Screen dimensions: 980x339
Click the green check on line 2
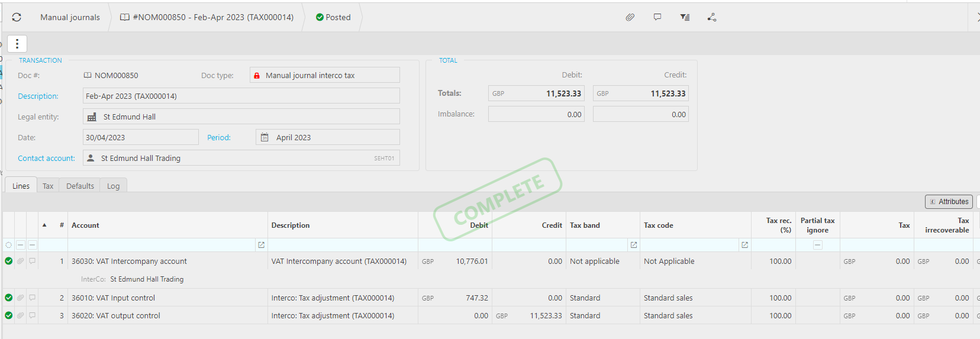(8, 298)
